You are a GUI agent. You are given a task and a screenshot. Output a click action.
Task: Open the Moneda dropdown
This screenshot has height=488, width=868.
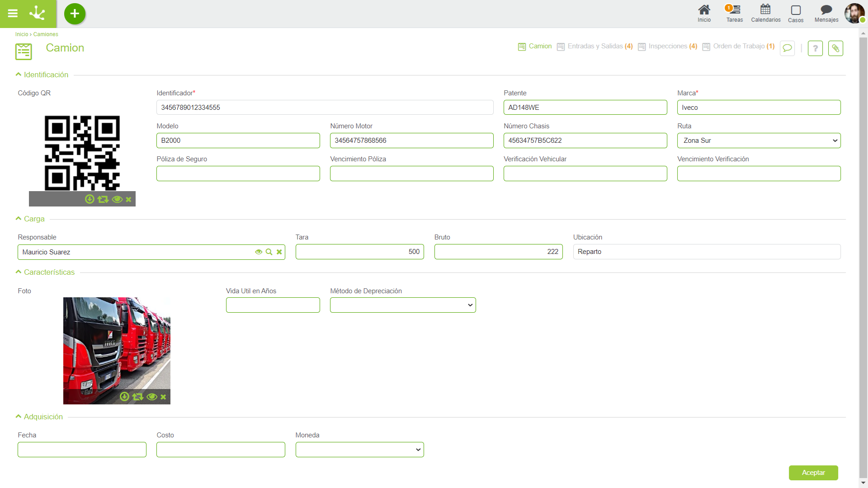click(x=359, y=450)
